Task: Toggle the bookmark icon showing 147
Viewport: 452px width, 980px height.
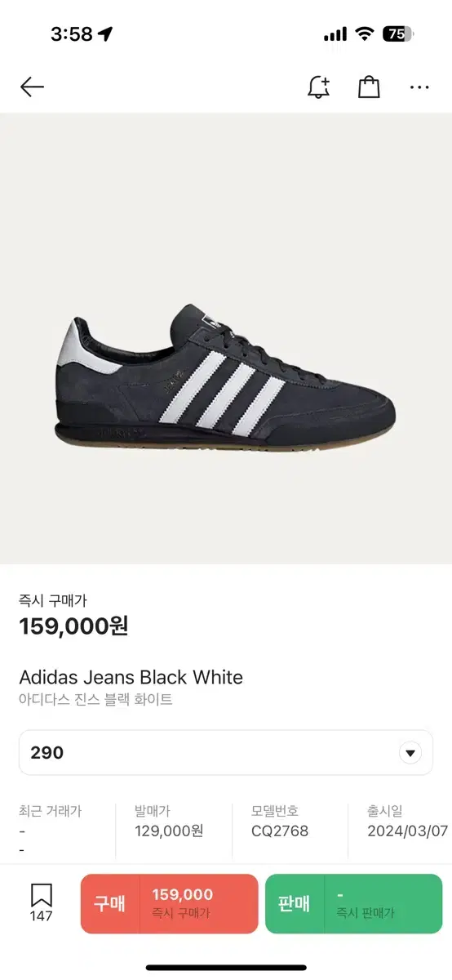Action: point(42,903)
